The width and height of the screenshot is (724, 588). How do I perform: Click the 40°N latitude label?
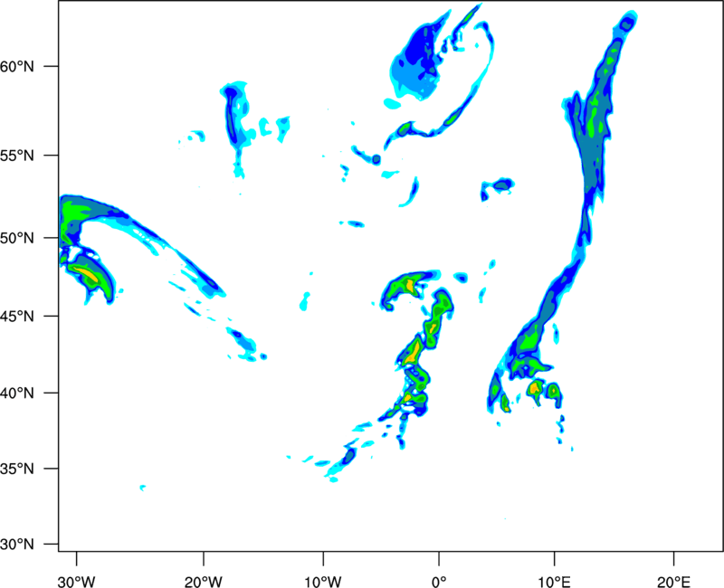(17, 394)
